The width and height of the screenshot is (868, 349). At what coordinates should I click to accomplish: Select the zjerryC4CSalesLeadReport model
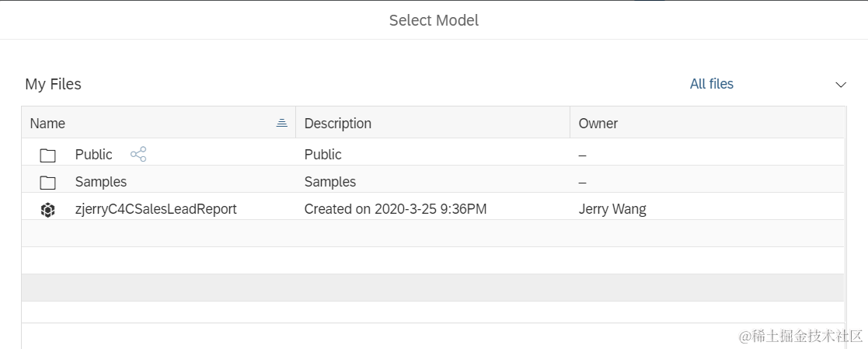pyautogui.click(x=155, y=209)
